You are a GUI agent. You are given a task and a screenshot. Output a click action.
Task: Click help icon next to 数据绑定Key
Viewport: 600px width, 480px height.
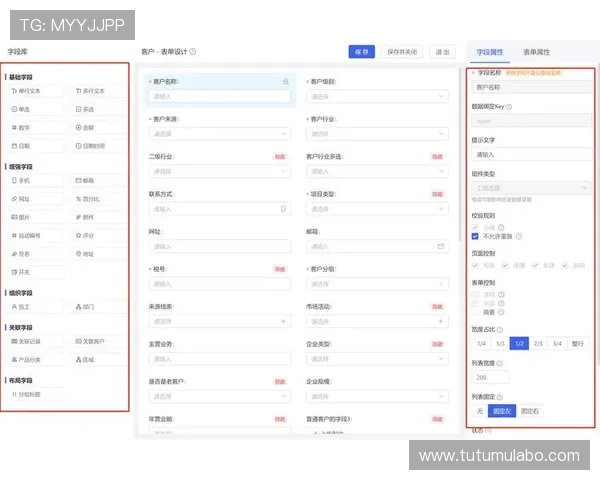coord(509,107)
